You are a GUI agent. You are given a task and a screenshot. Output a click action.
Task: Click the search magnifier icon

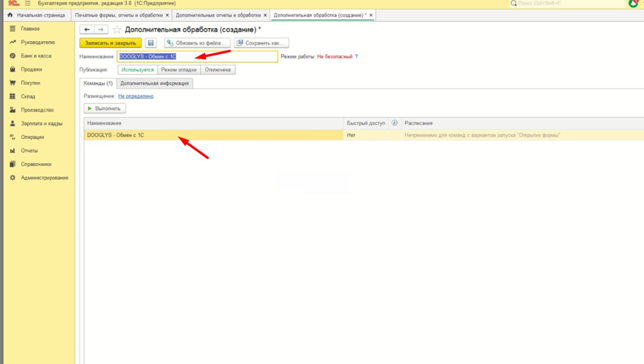(513, 3)
